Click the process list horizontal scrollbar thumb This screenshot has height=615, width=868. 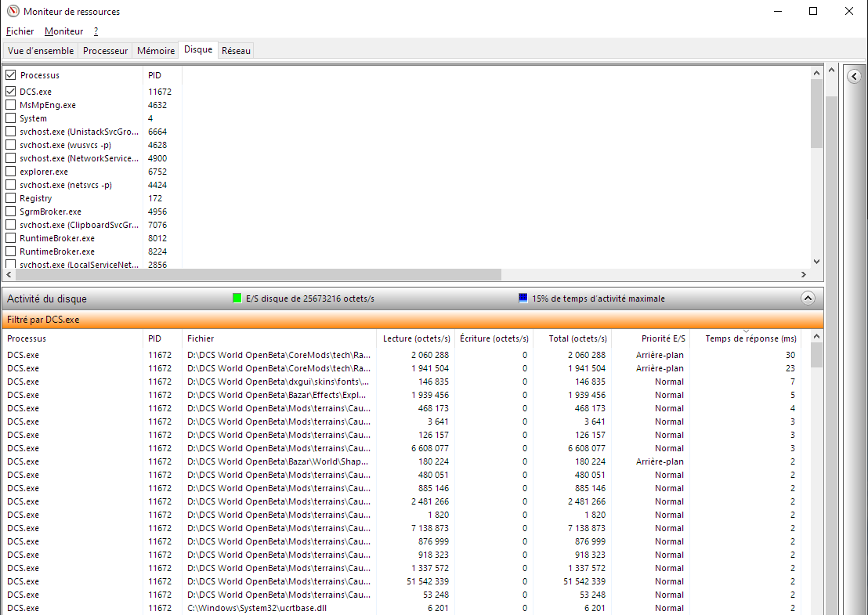click(258, 274)
